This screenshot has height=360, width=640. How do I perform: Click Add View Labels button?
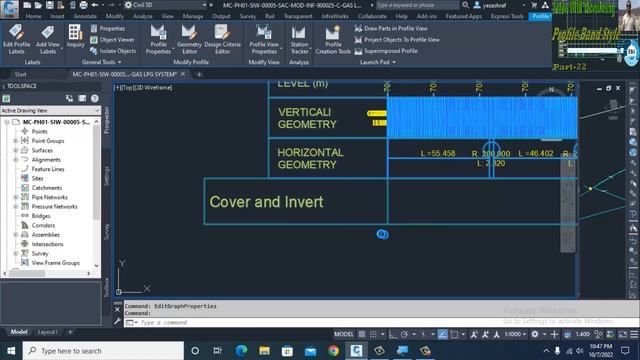[48, 39]
